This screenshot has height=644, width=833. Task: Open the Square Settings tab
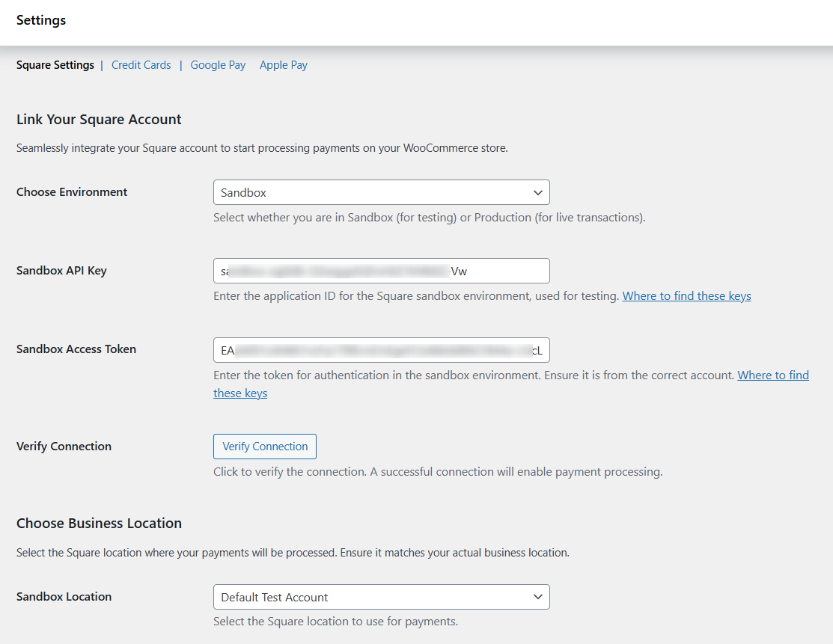coord(55,65)
